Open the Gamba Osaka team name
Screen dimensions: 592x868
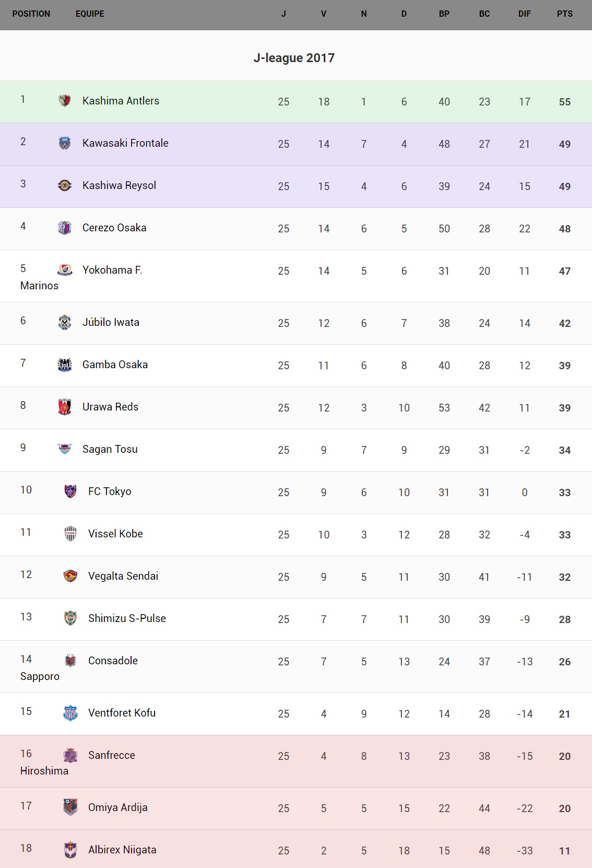(115, 365)
